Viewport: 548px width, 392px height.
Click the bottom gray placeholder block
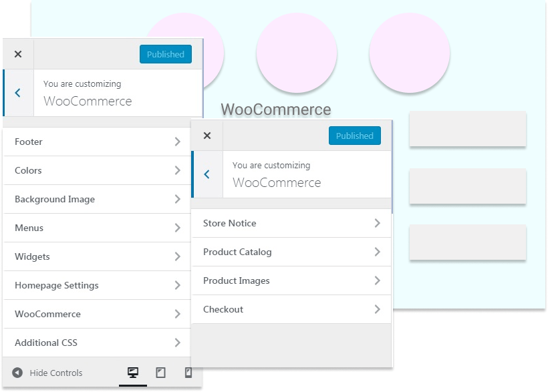[468, 242]
